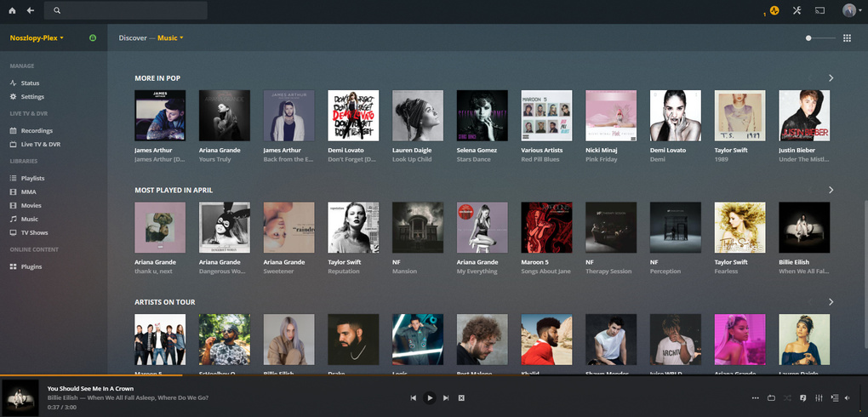Open Status in the sidebar
The height and width of the screenshot is (417, 868).
coord(25,83)
